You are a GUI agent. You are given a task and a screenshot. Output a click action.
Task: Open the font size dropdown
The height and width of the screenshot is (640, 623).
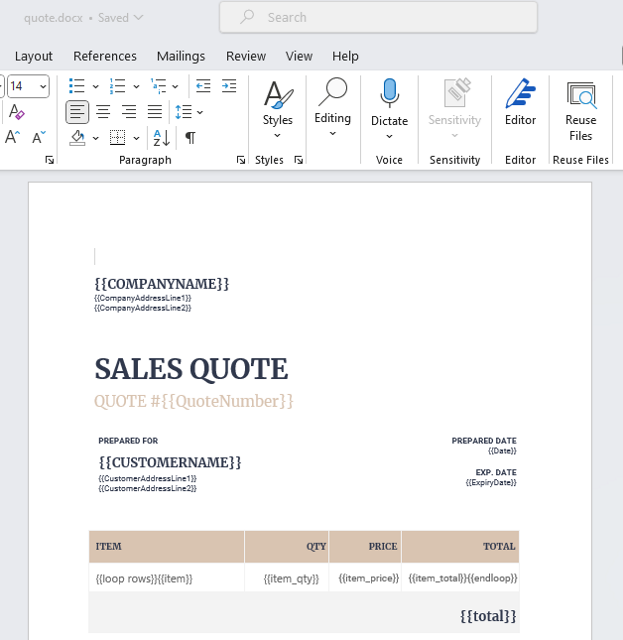tap(42, 87)
